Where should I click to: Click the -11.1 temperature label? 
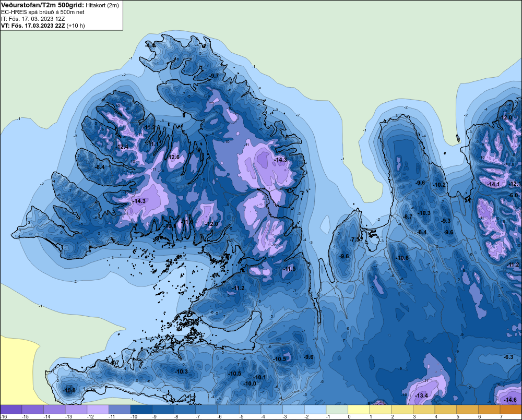point(153,144)
